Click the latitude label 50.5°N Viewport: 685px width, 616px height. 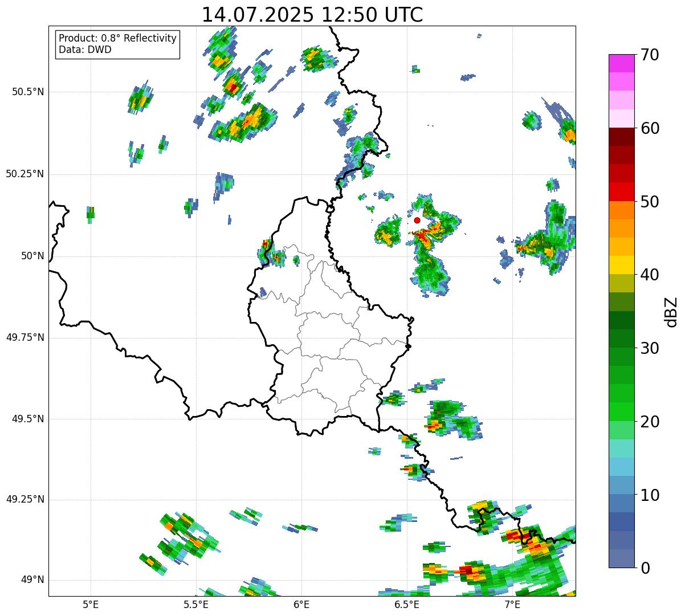tap(28, 92)
